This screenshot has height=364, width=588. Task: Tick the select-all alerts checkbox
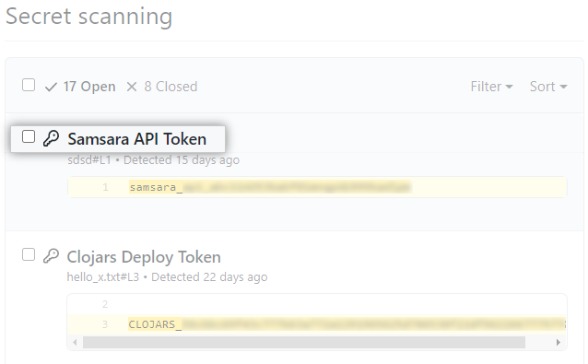29,85
